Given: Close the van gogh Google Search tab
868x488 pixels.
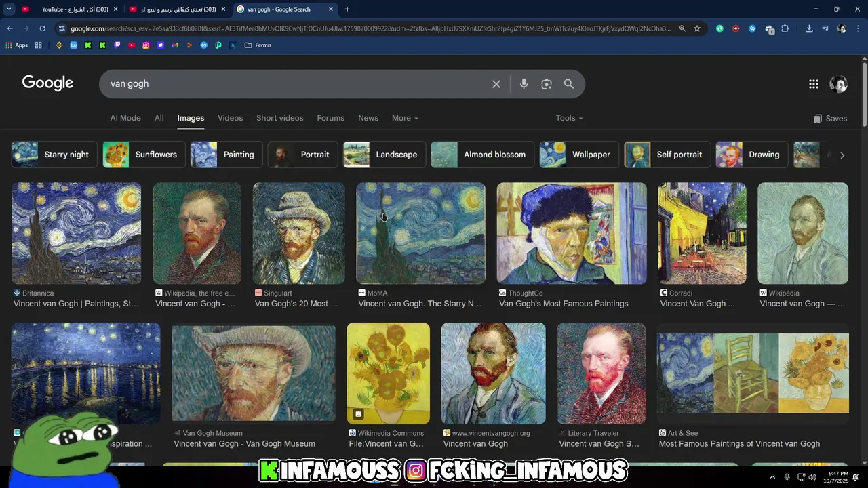Looking at the screenshot, I should click(331, 9).
